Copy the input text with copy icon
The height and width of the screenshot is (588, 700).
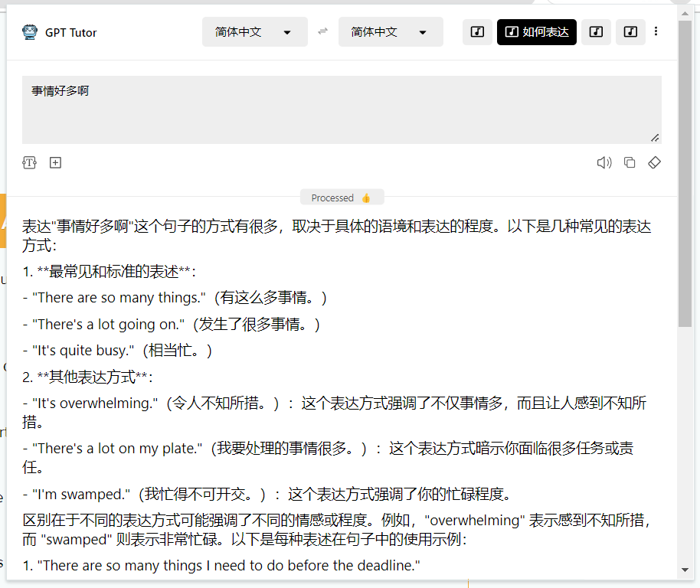[630, 162]
